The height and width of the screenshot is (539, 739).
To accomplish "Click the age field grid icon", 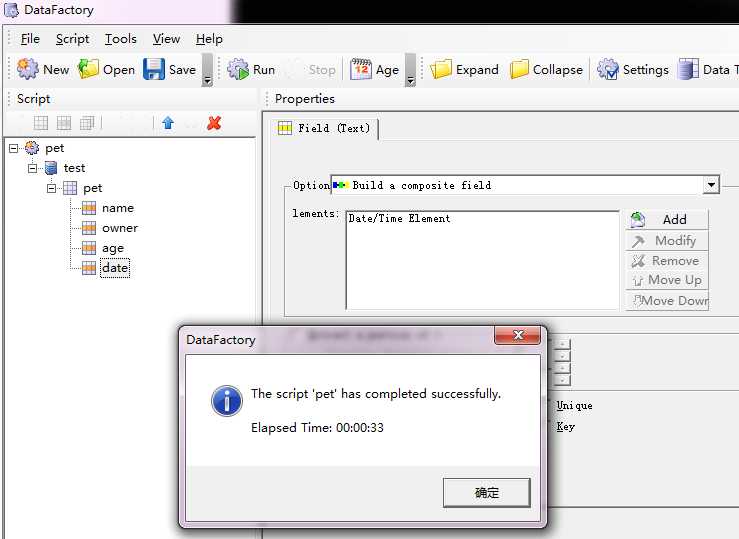I will [x=89, y=248].
